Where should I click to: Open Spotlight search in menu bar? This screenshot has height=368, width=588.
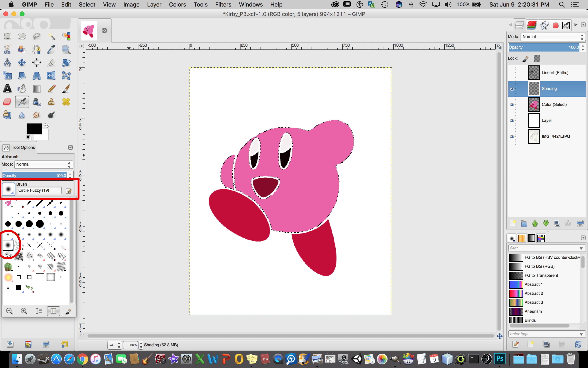point(562,5)
